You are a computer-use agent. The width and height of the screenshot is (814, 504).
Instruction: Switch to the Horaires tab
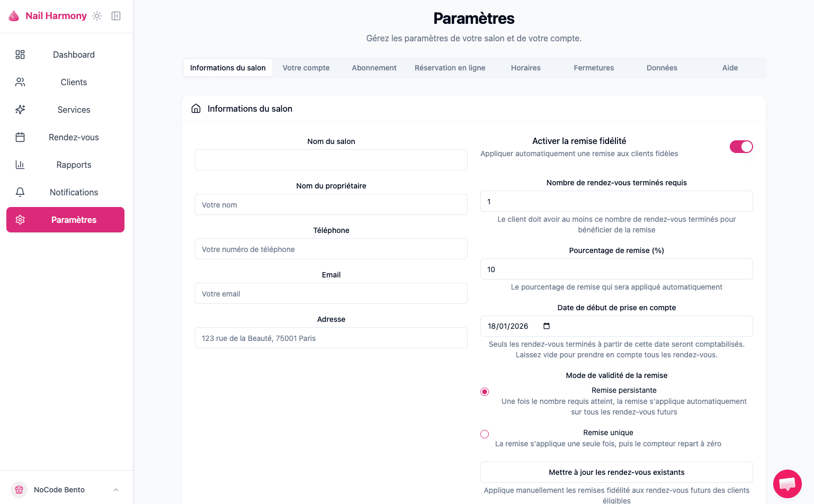coord(525,68)
